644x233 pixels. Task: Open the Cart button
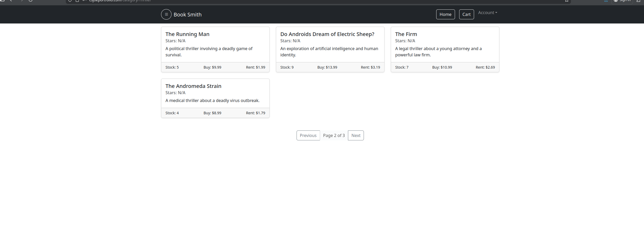(x=466, y=14)
